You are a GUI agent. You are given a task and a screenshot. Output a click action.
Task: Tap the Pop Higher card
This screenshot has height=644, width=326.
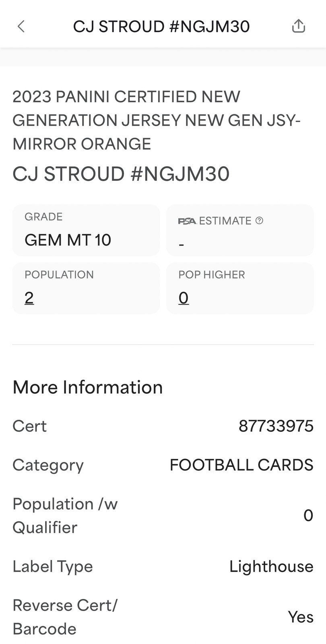(x=240, y=288)
